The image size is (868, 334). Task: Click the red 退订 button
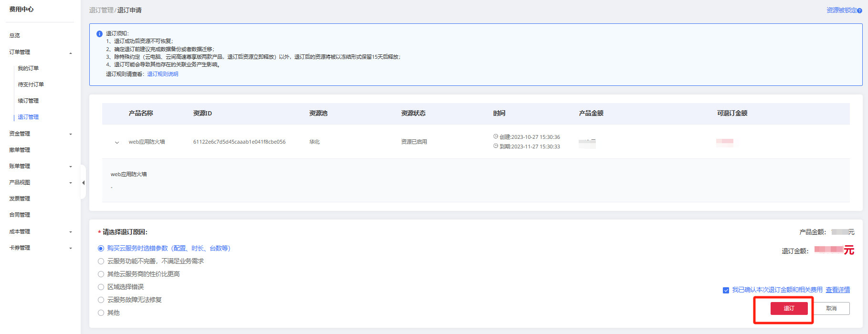789,309
